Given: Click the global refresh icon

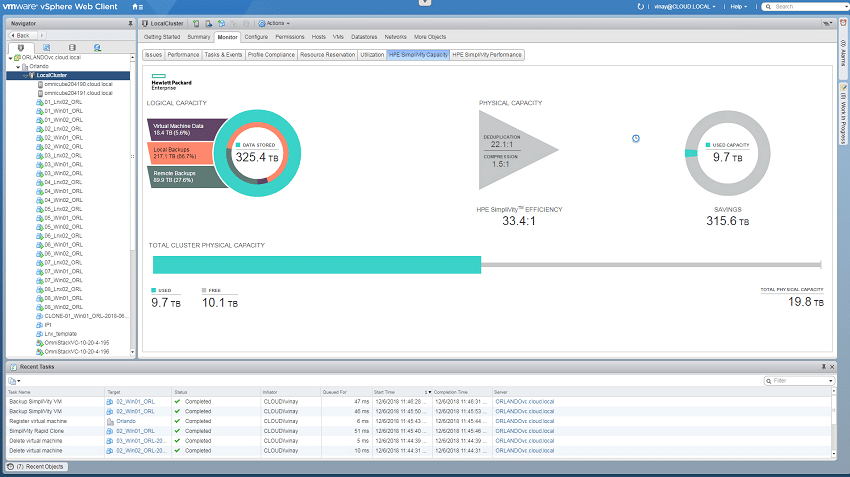Looking at the screenshot, I should click(x=641, y=7).
